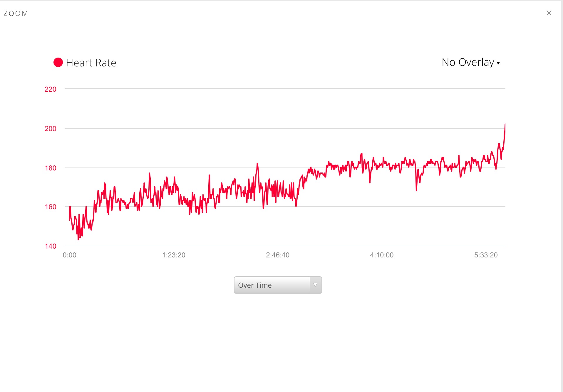Click the ZOOM heading text

(x=16, y=14)
